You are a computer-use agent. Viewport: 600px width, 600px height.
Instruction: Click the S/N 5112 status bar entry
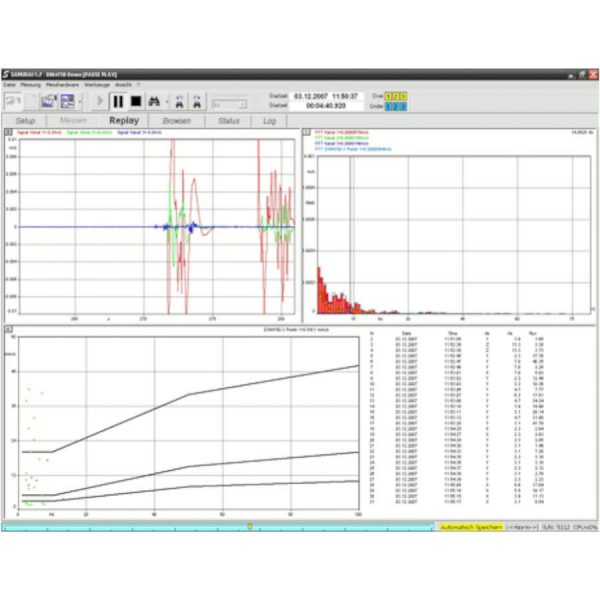coord(556,527)
